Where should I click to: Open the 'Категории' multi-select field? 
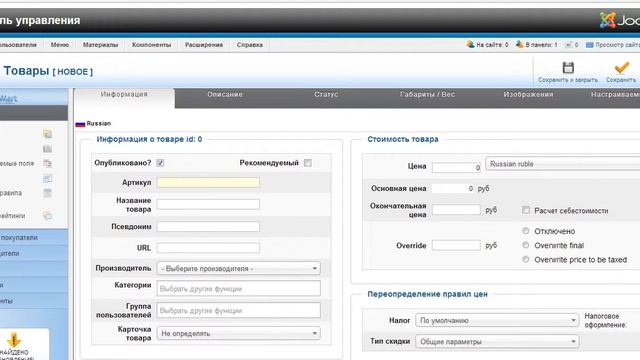tap(238, 288)
